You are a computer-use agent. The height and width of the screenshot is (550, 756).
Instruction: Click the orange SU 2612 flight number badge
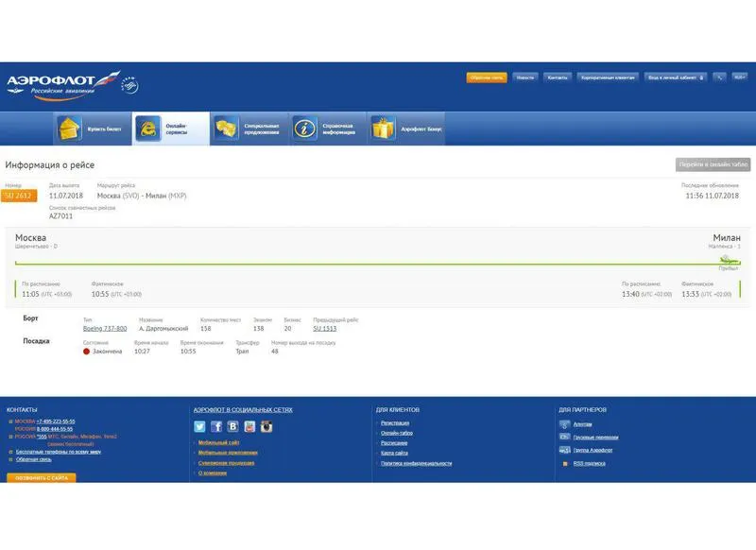[x=19, y=196]
